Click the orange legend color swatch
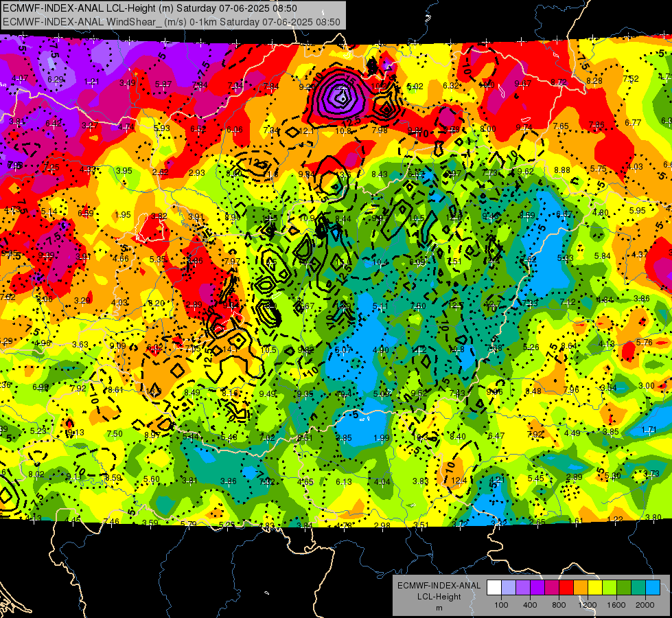Viewport: 672px width, 618px height. pos(581,588)
